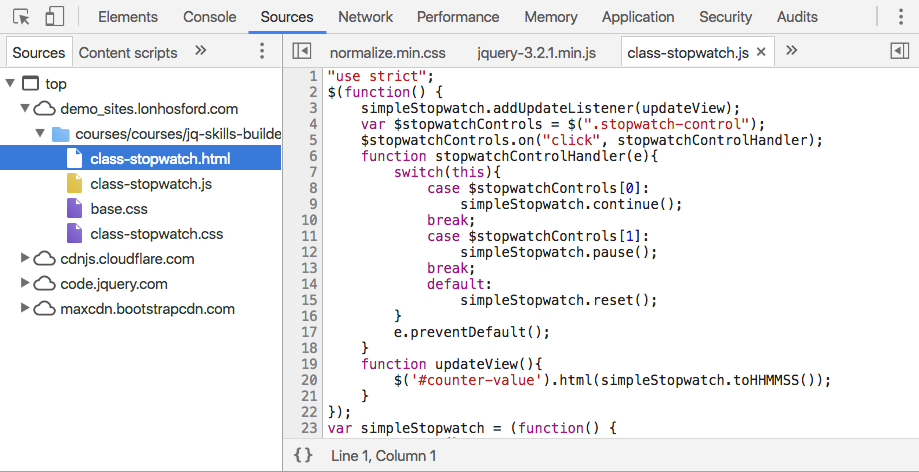Collapse the top frame tree node

pyautogui.click(x=9, y=83)
